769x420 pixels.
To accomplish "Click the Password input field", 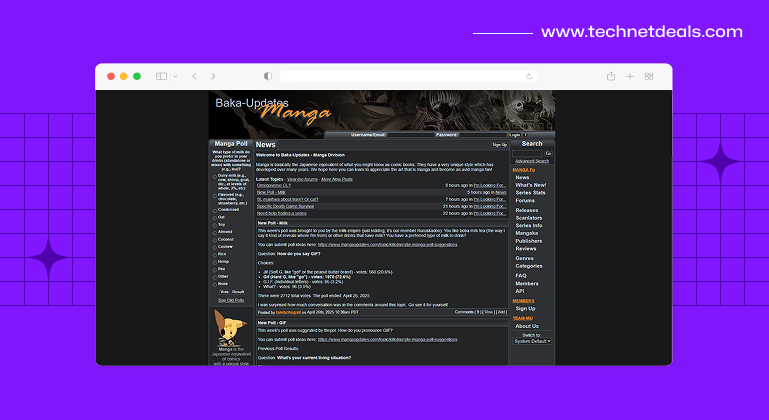I will (483, 134).
